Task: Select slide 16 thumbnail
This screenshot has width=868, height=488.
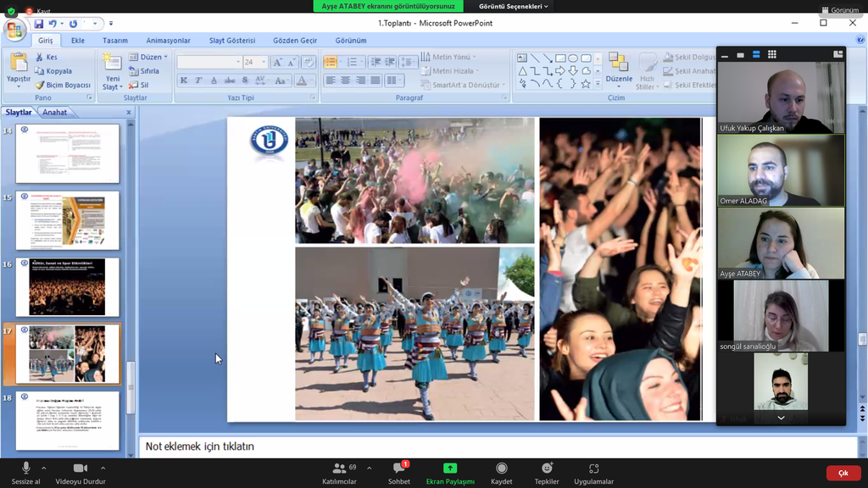Action: (68, 286)
